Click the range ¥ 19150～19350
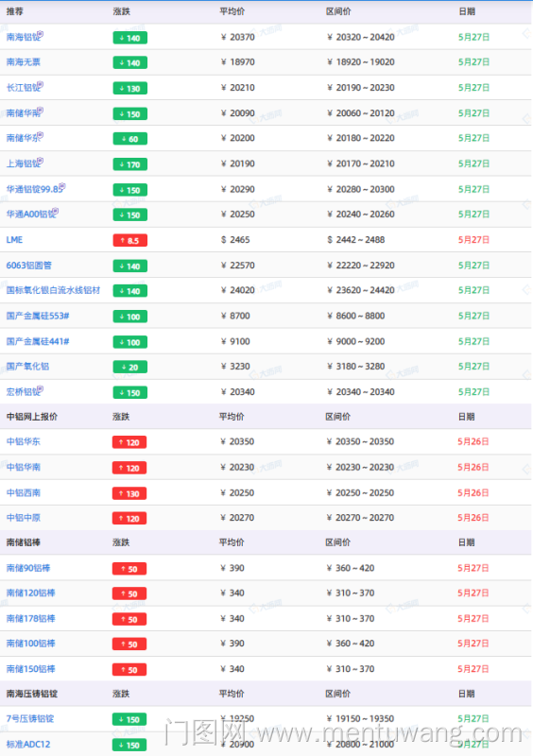 360,719
